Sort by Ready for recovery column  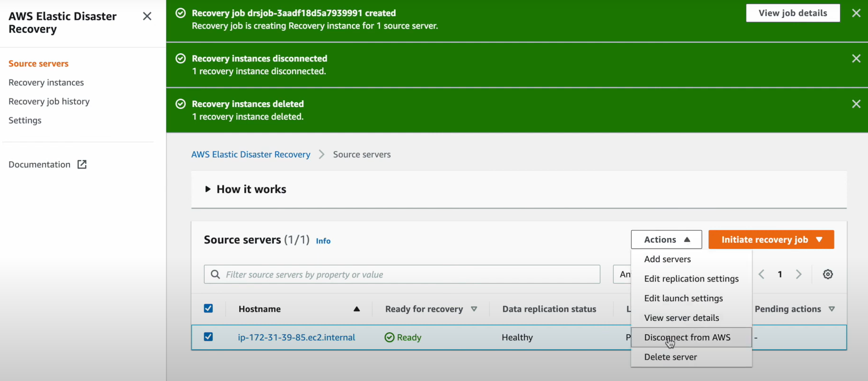(431, 309)
